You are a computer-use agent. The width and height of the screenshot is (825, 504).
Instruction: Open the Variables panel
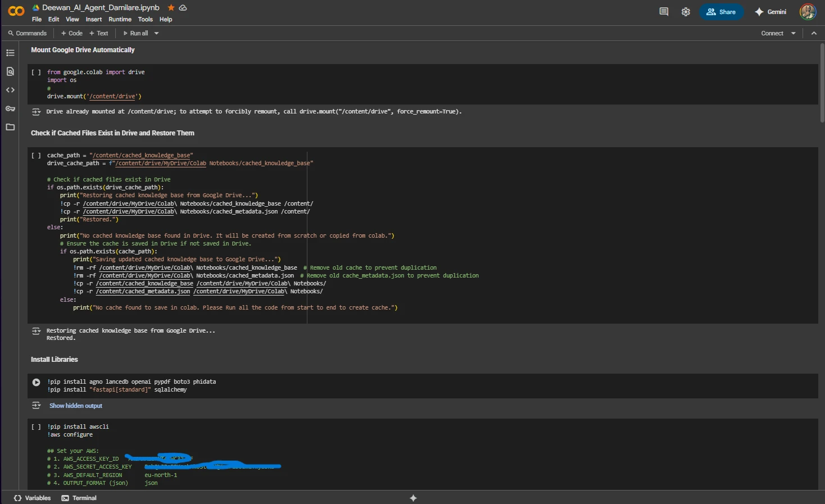pyautogui.click(x=32, y=498)
